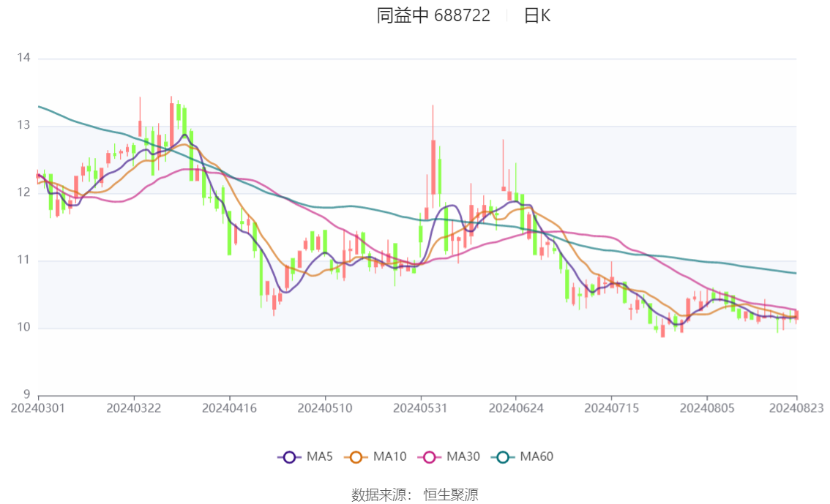Toggle the MA30 legend marker
Viewport: 830px width, 504px height.
point(430,457)
